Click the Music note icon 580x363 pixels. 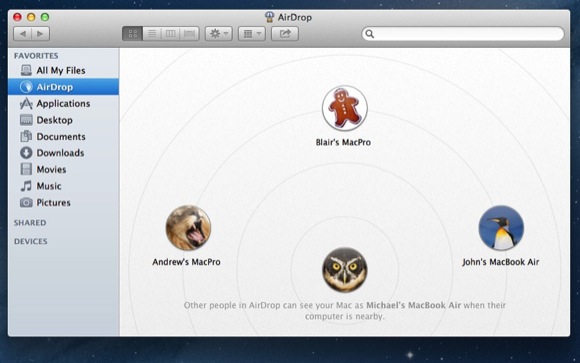[x=26, y=186]
